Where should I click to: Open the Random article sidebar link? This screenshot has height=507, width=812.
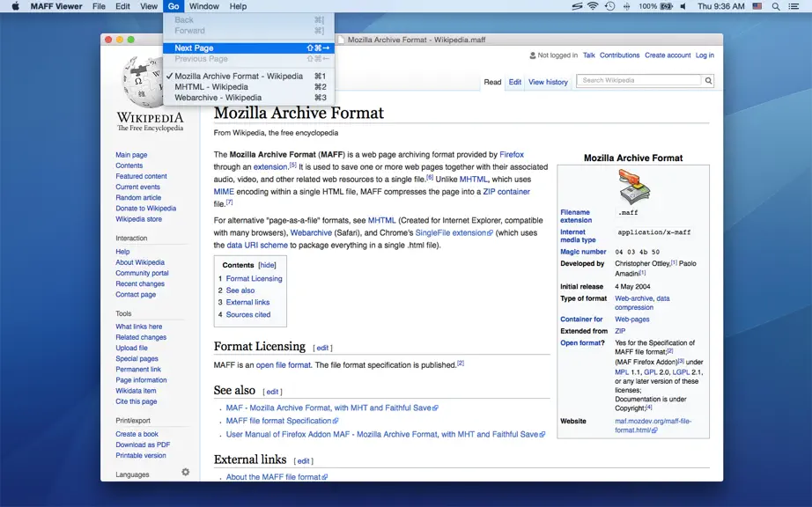coord(138,198)
